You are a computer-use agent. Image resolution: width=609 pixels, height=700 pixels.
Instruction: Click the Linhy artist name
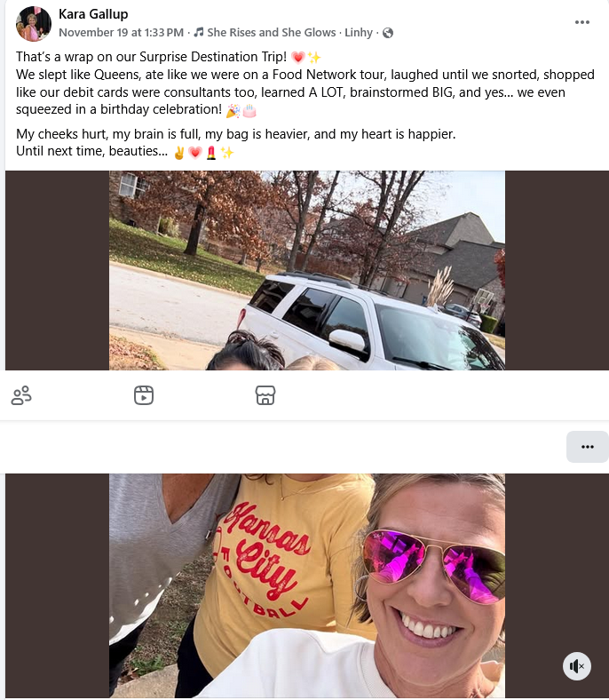pos(359,33)
